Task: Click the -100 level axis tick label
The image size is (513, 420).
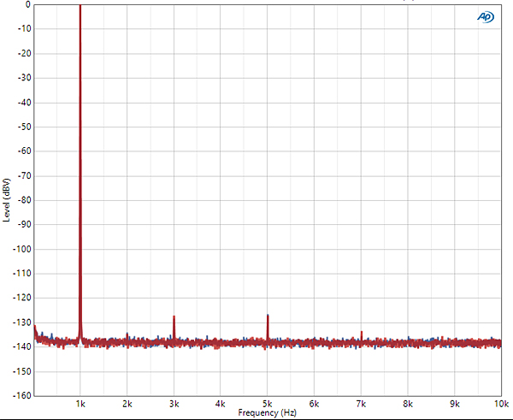Action: click(x=21, y=249)
